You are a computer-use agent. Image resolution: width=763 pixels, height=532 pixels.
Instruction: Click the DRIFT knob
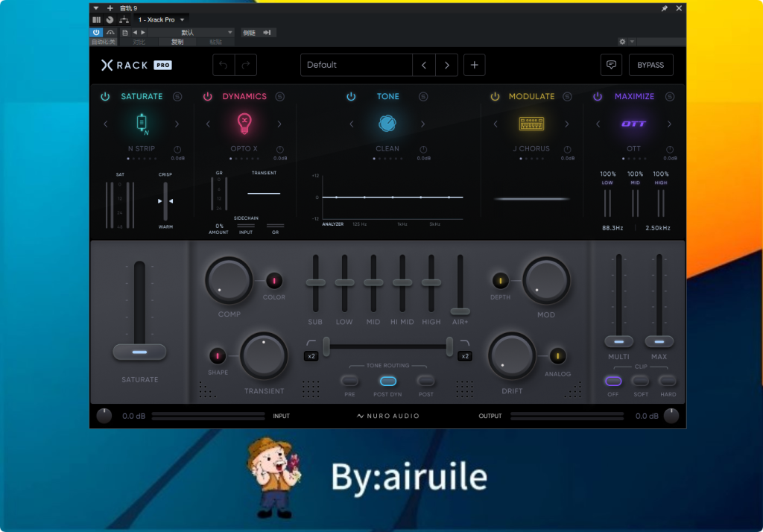pyautogui.click(x=512, y=356)
